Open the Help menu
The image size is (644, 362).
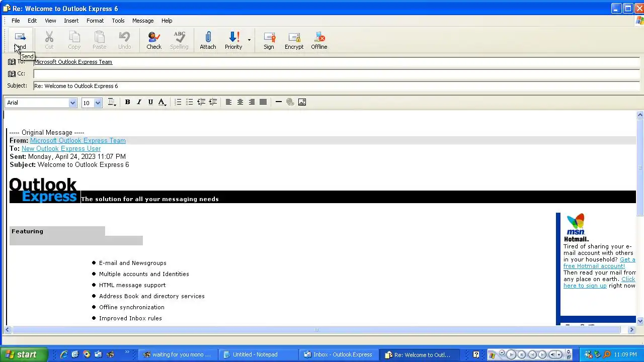(x=167, y=21)
